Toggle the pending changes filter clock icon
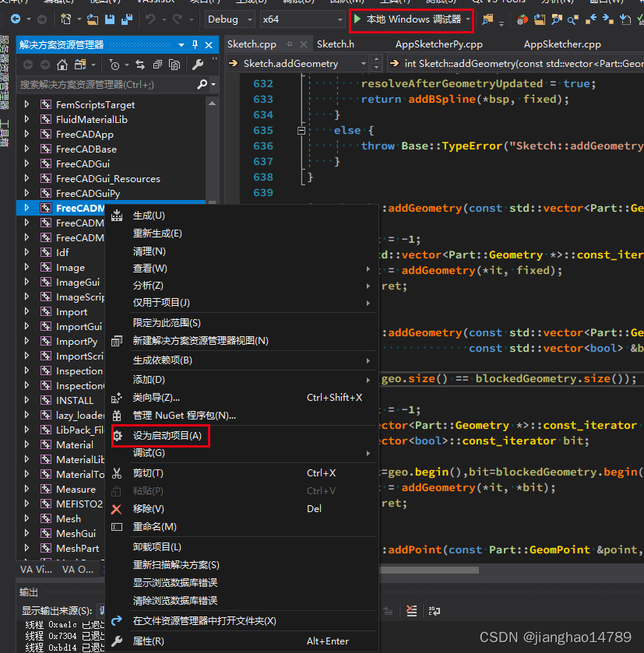The width and height of the screenshot is (644, 653). pos(115,65)
